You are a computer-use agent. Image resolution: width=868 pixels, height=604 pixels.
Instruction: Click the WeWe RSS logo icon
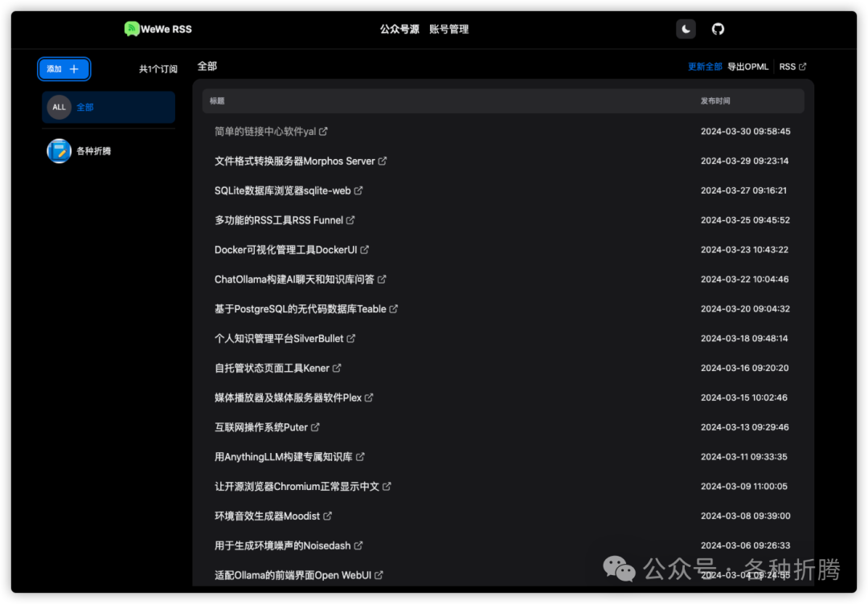click(x=132, y=29)
